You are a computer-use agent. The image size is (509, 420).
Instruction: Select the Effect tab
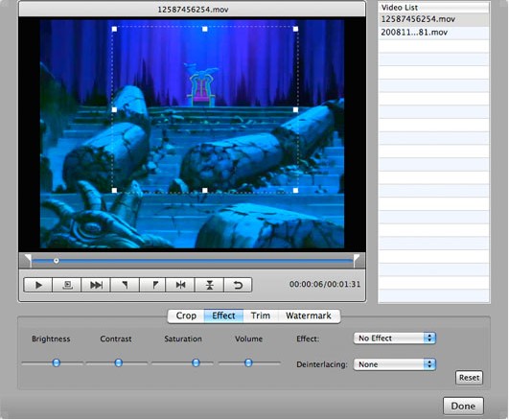coord(223,316)
